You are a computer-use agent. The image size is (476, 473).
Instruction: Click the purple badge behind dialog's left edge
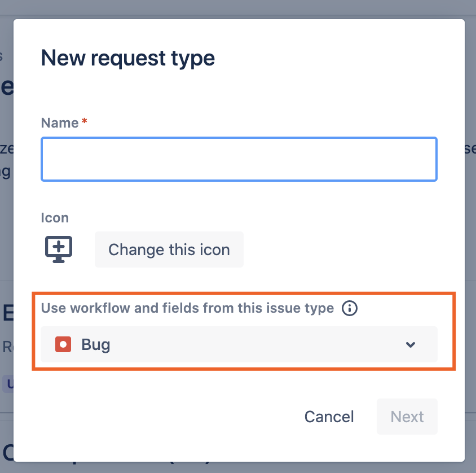click(x=8, y=384)
